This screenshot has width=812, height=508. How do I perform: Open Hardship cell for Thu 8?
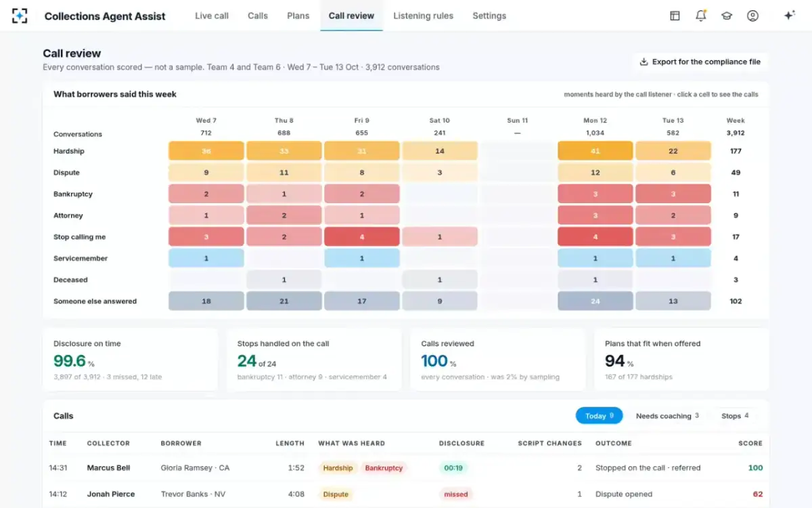click(284, 151)
